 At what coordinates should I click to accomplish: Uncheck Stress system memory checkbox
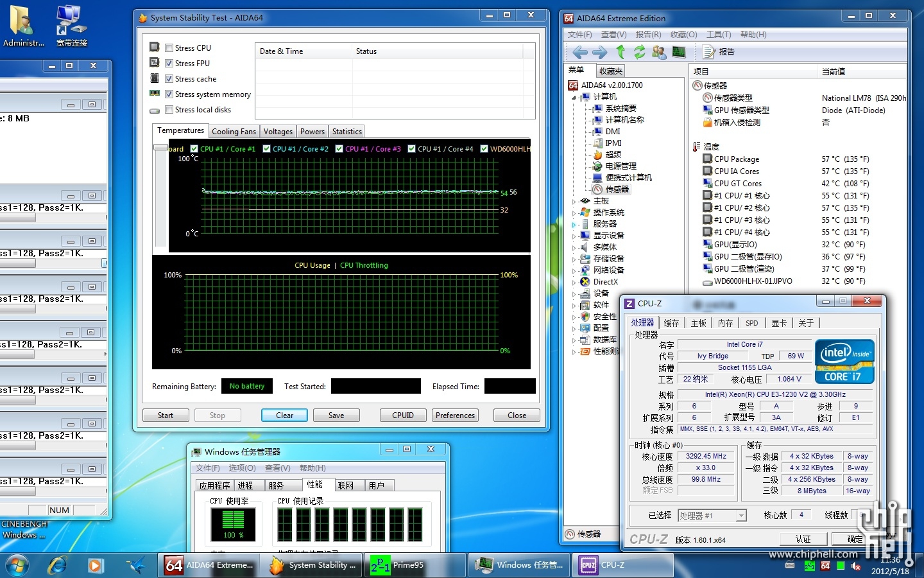coord(169,94)
